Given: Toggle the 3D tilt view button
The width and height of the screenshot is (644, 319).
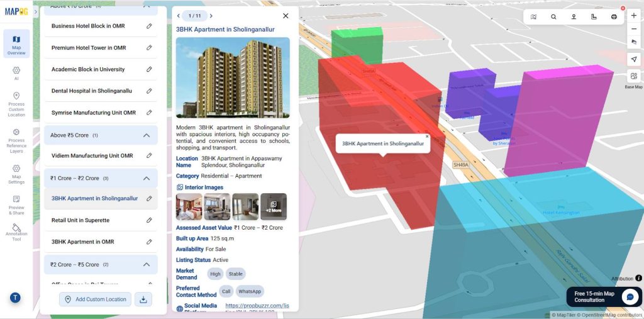Looking at the screenshot, I should point(634,42).
